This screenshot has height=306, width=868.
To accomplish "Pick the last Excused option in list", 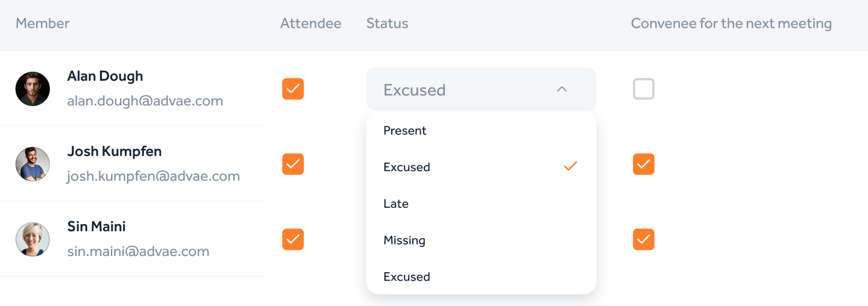I will coord(407,277).
